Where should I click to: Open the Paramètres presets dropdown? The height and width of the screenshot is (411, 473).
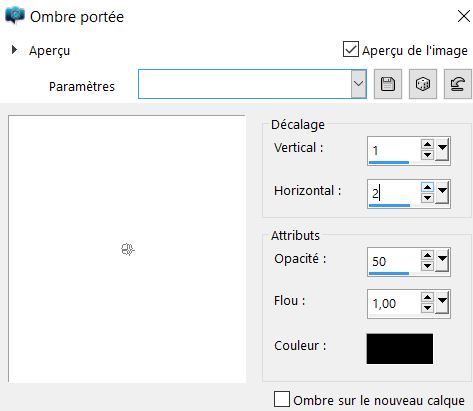pyautogui.click(x=358, y=84)
